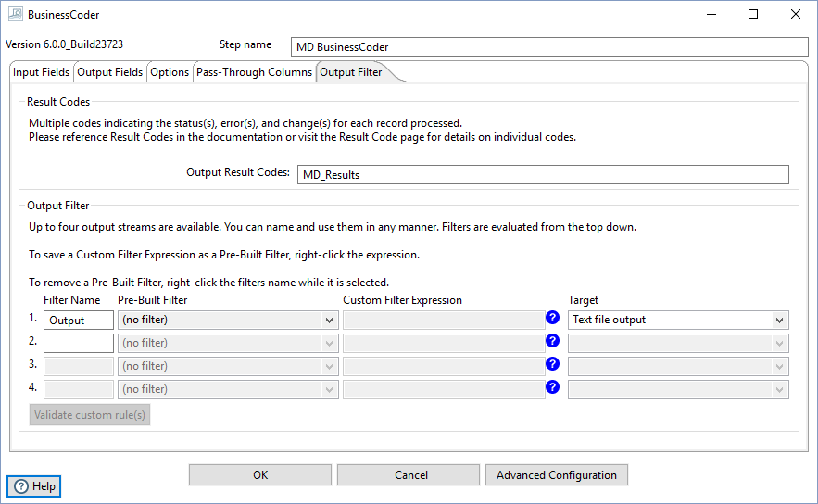Click the second Filter Name input box
The image size is (818, 504).
pyautogui.click(x=79, y=343)
